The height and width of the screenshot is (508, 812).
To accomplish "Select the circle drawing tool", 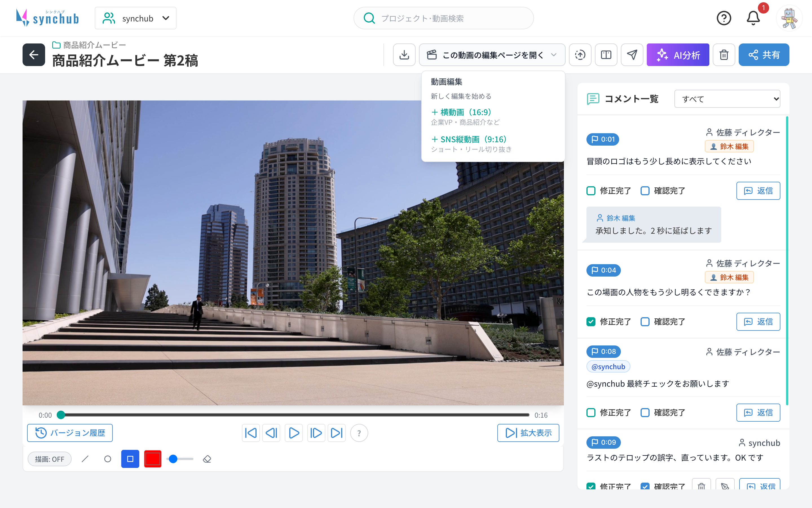I will pos(107,459).
